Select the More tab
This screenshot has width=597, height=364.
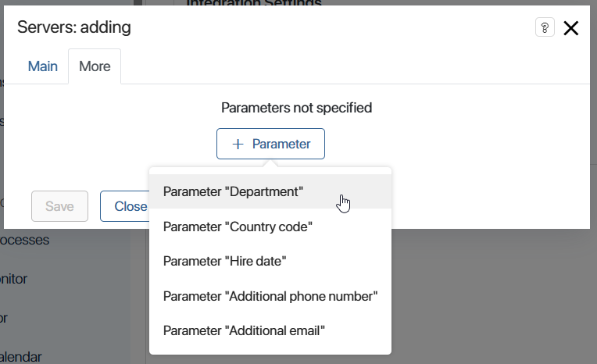tap(95, 66)
